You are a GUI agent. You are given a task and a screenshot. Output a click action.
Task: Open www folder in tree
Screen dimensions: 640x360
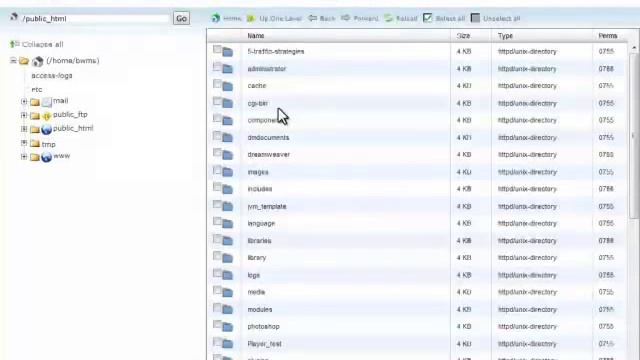tap(62, 156)
